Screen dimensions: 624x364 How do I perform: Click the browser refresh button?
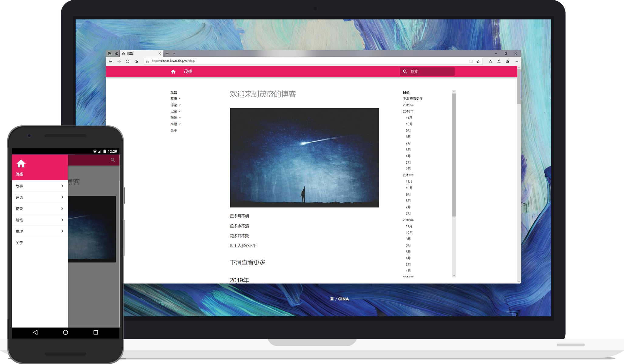click(x=128, y=61)
